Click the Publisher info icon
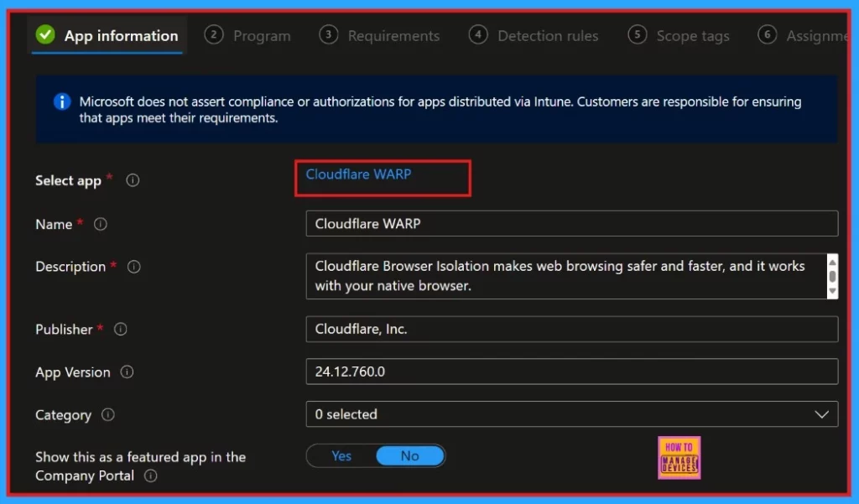 [x=121, y=330]
